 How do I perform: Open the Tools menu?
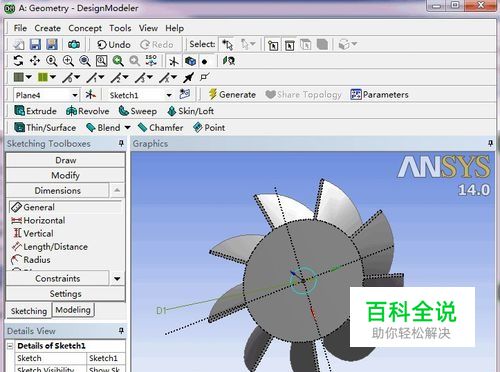coord(120,28)
